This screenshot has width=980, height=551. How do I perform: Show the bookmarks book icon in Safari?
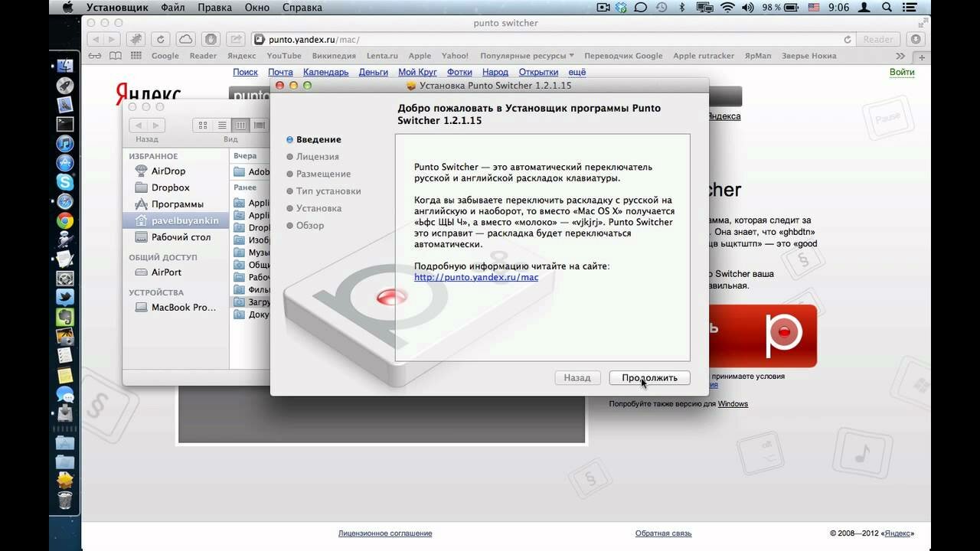pos(115,56)
